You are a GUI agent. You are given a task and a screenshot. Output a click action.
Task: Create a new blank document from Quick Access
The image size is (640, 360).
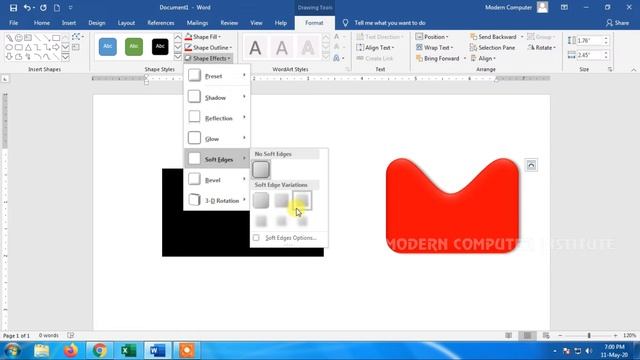click(x=57, y=7)
